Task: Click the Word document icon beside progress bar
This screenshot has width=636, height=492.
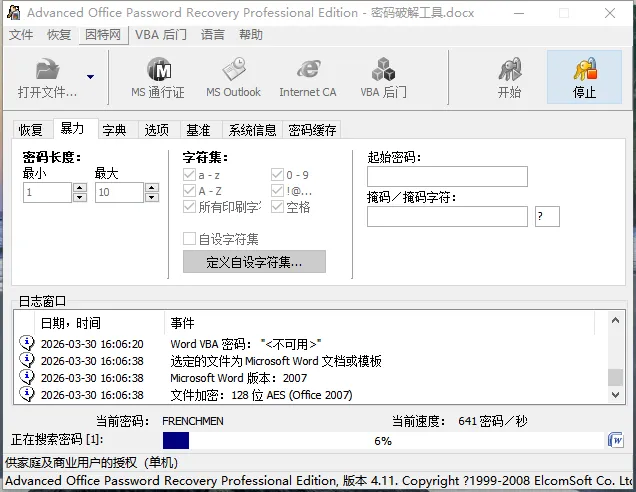Action: click(616, 440)
